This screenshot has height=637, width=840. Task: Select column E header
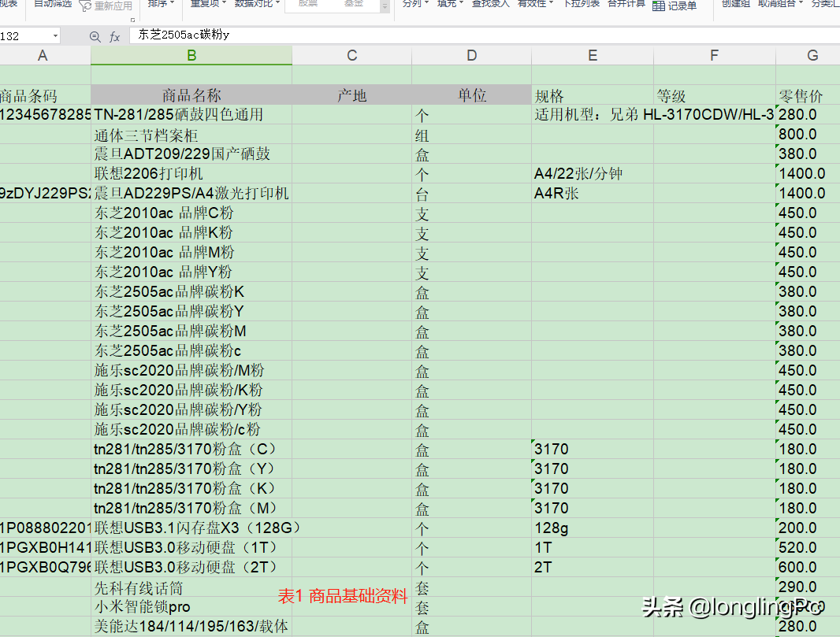click(x=593, y=56)
